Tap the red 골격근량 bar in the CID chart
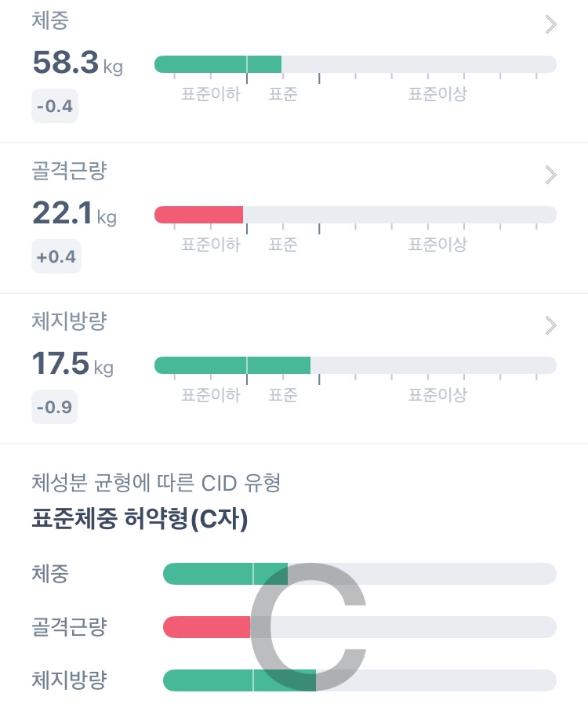Image resolution: width=588 pixels, height=711 pixels. click(x=205, y=627)
